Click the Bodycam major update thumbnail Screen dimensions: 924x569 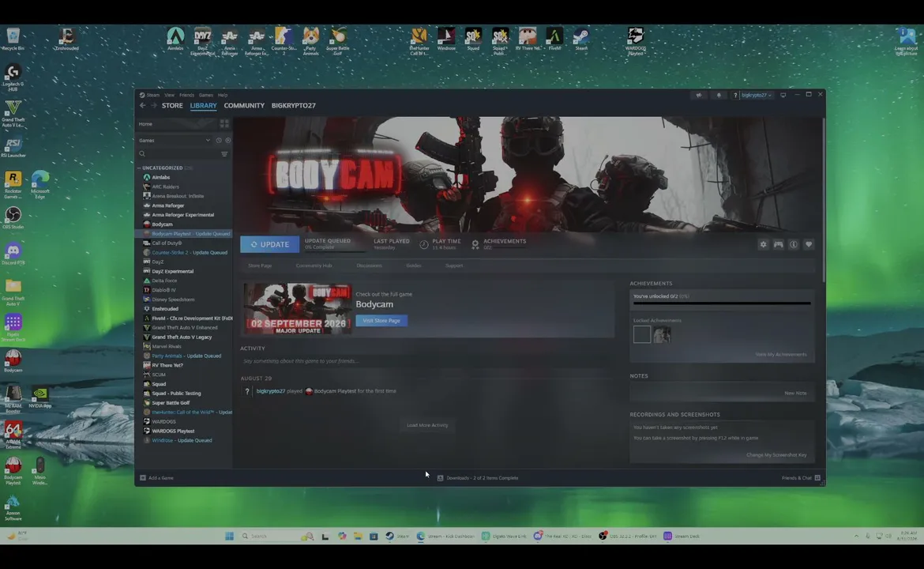(x=298, y=308)
